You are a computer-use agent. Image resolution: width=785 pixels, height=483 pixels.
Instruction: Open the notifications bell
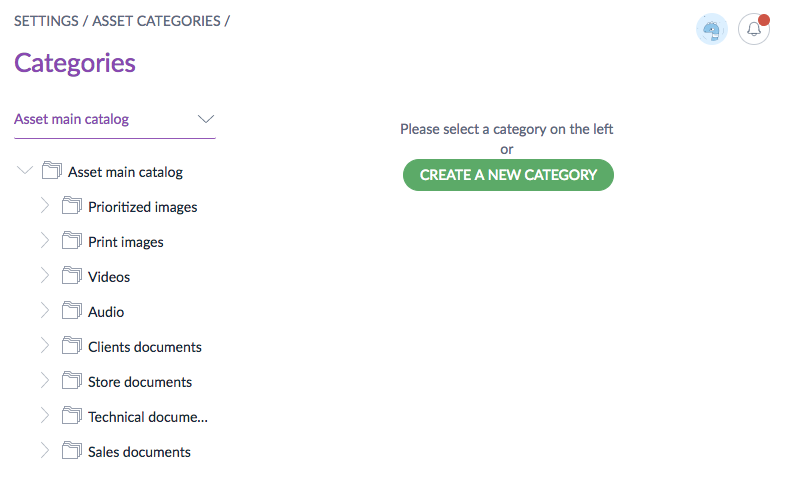(754, 29)
